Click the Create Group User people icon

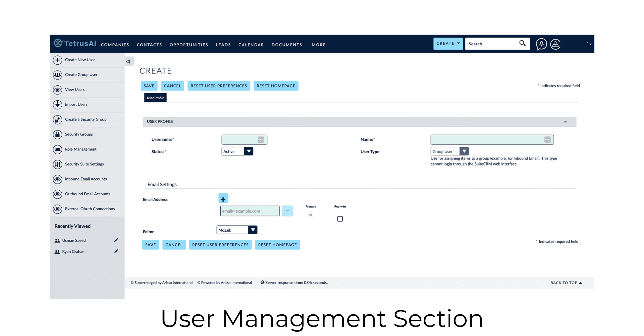(57, 75)
